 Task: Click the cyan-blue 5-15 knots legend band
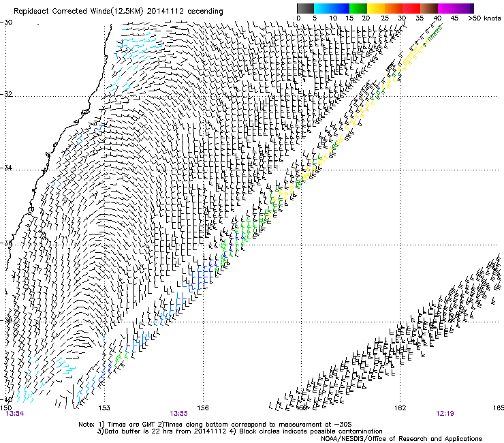332,8
